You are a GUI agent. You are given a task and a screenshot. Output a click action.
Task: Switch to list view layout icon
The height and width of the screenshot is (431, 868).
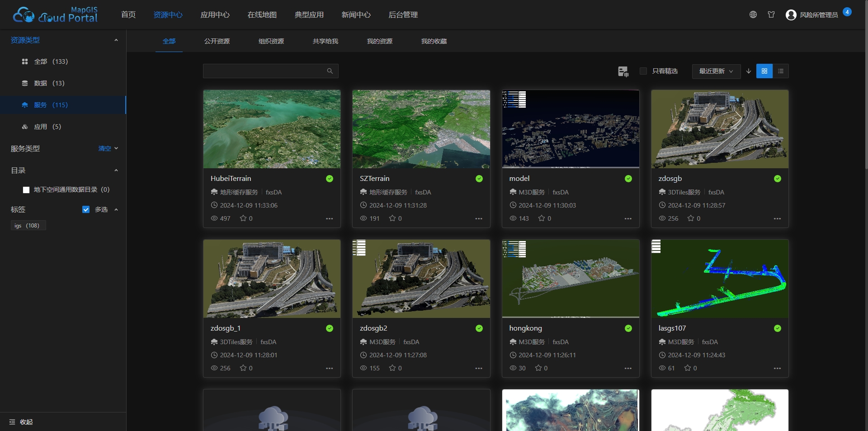coord(781,71)
